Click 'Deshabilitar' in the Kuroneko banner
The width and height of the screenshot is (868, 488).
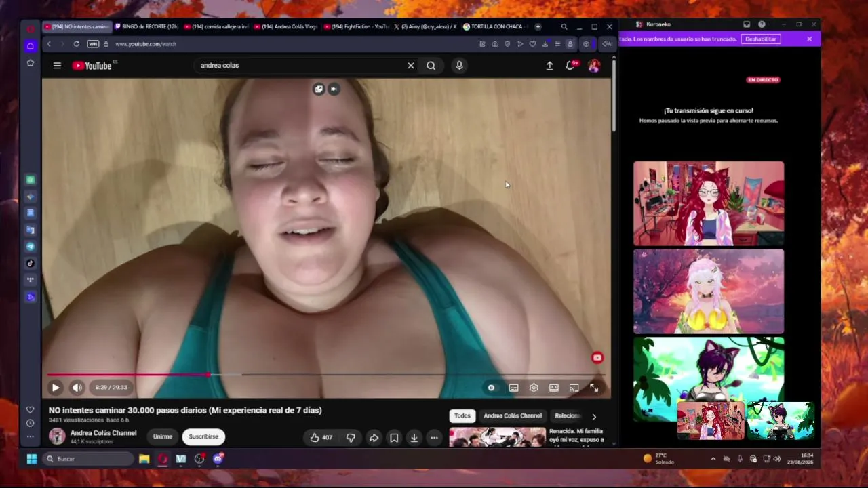click(761, 39)
